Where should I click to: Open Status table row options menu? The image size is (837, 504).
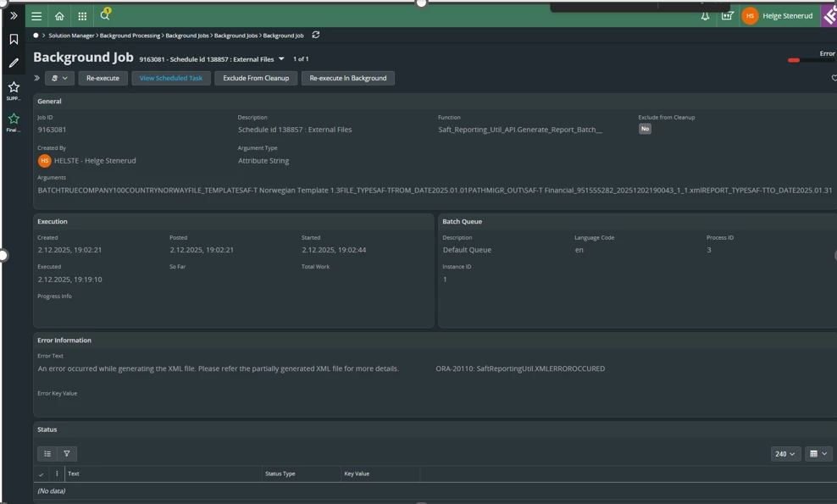click(x=57, y=474)
